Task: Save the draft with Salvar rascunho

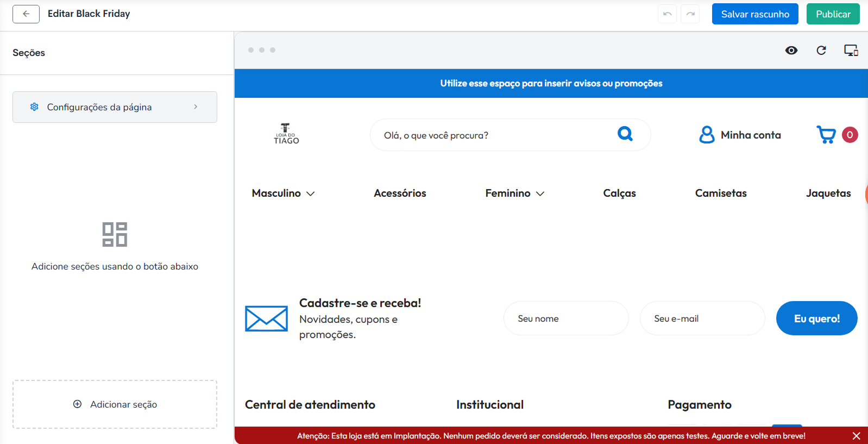Action: [755, 14]
